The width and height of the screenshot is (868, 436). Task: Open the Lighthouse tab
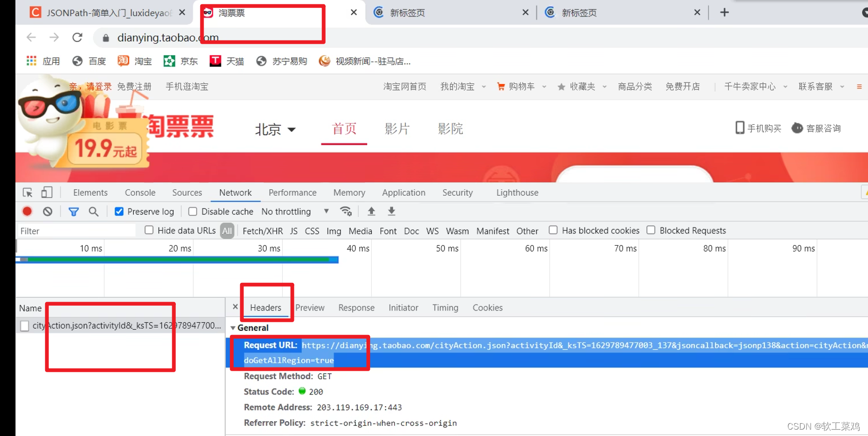tap(517, 192)
